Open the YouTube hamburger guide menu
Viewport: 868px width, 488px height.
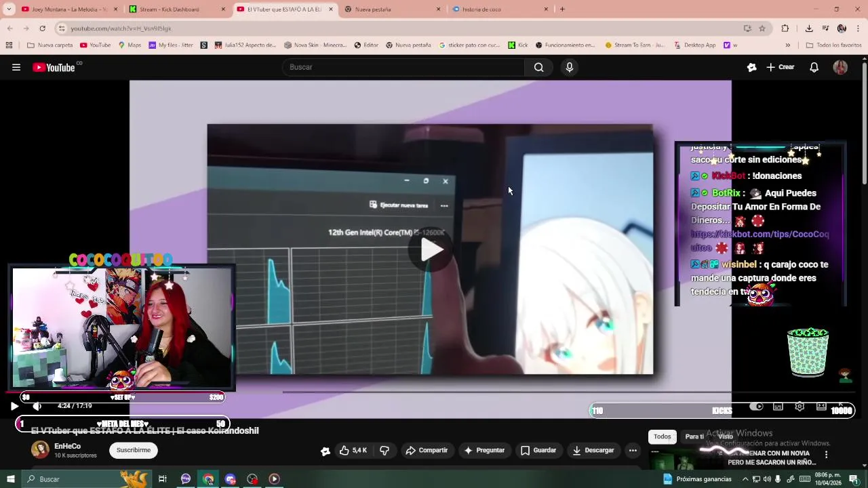[x=16, y=67]
